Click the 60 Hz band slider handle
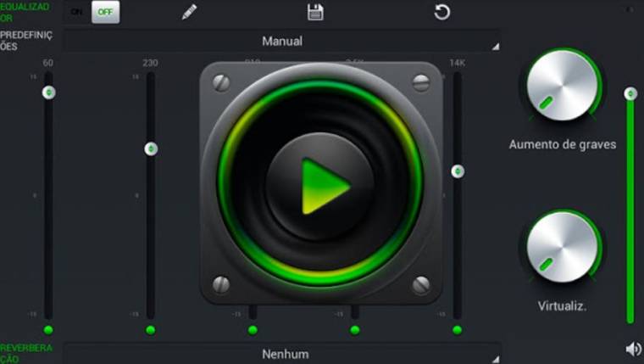This screenshot has height=364, width=644. click(49, 92)
